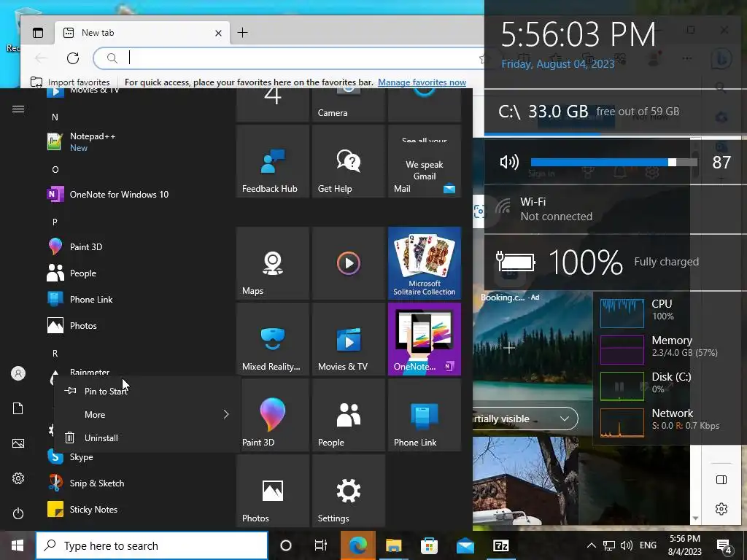
Task: Open Cortana circle on taskbar
Action: tap(286, 545)
